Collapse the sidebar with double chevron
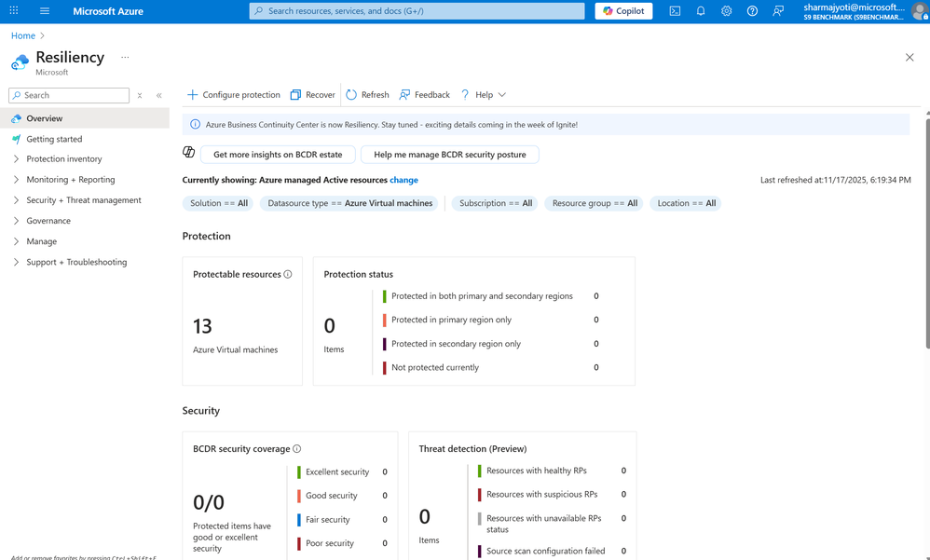The height and width of the screenshot is (560, 930). [159, 95]
